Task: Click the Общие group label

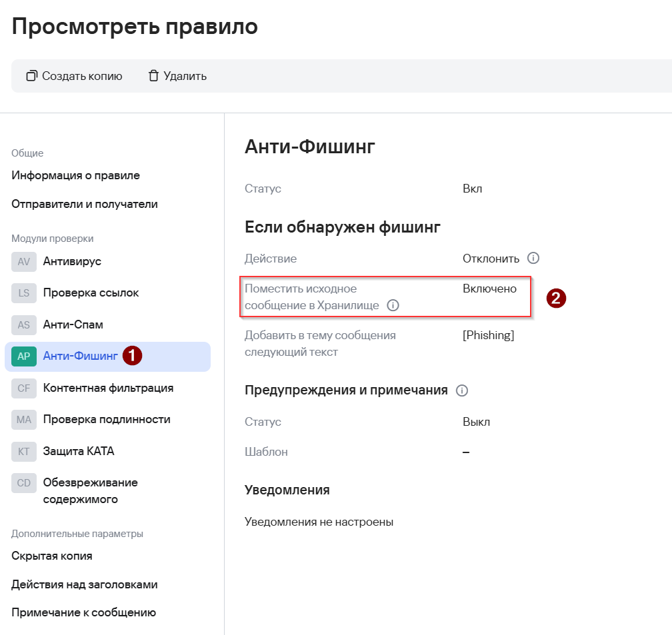Action: pyautogui.click(x=27, y=153)
